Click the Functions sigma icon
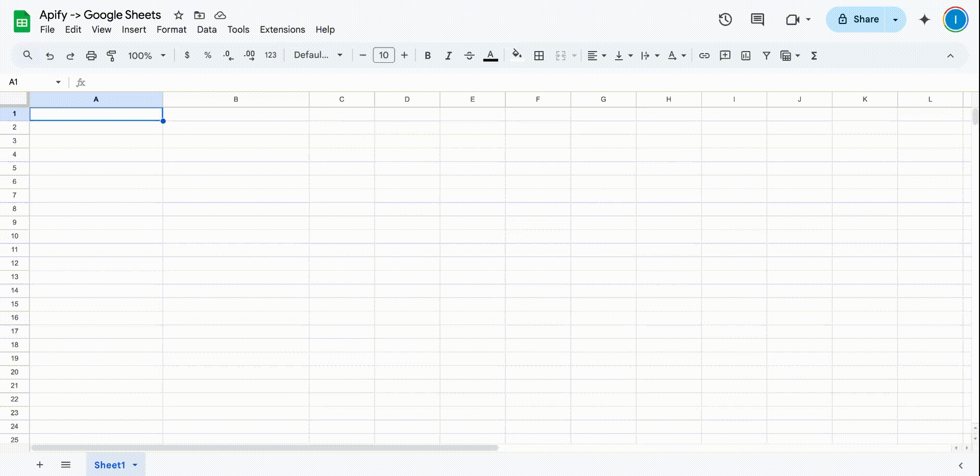 [814, 56]
